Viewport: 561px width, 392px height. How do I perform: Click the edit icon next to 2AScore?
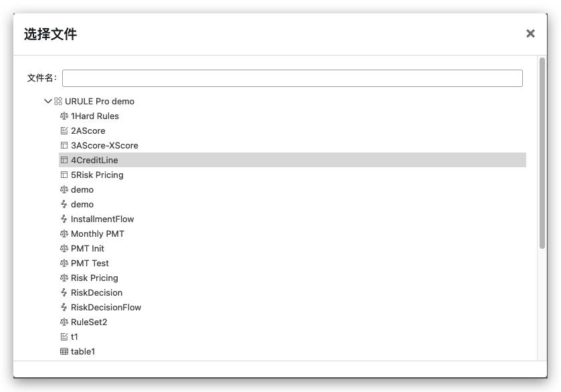64,131
